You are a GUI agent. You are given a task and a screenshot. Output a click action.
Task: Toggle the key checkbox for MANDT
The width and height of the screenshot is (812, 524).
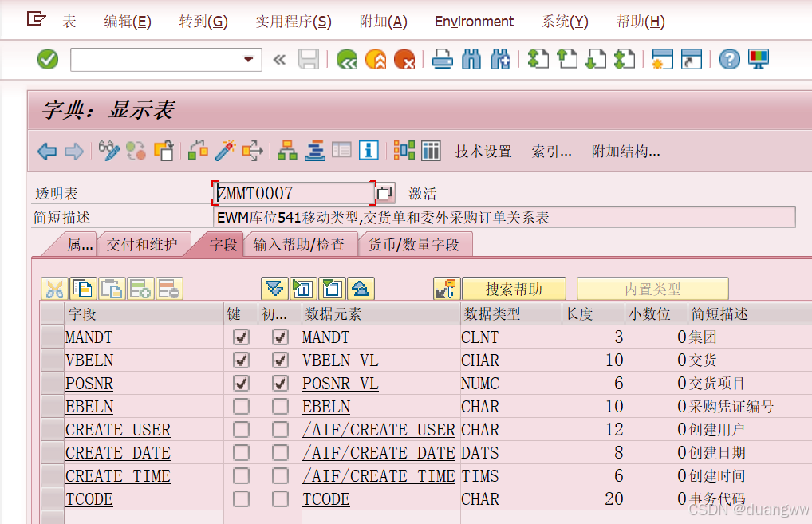[x=241, y=337]
